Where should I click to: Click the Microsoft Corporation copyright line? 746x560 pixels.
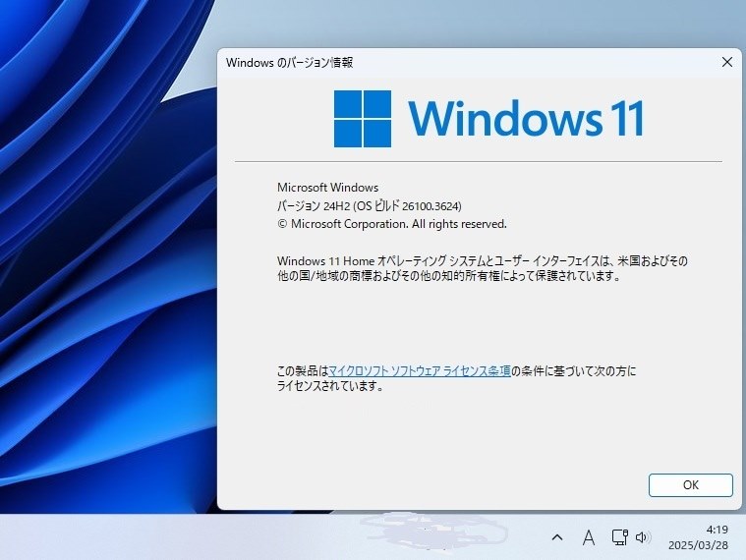[392, 224]
